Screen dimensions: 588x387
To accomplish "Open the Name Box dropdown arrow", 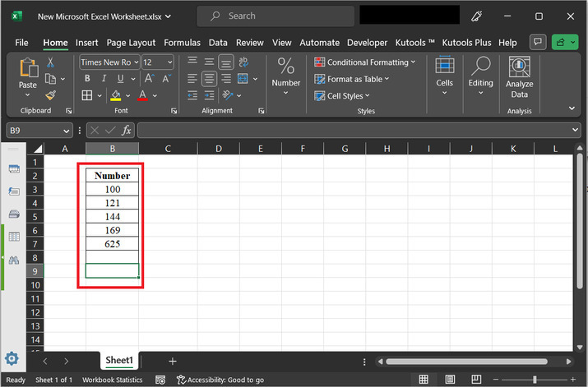I will point(67,131).
